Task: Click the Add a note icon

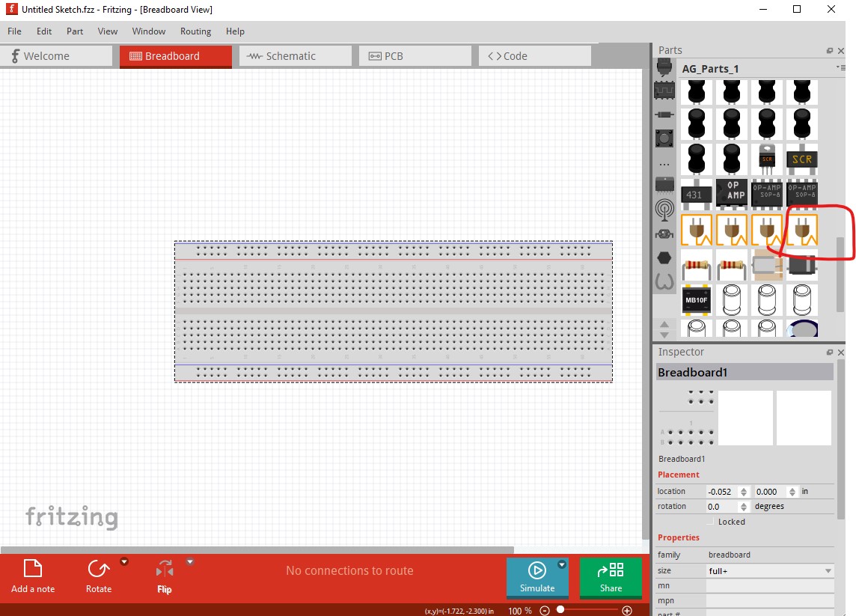Action: 33,570
